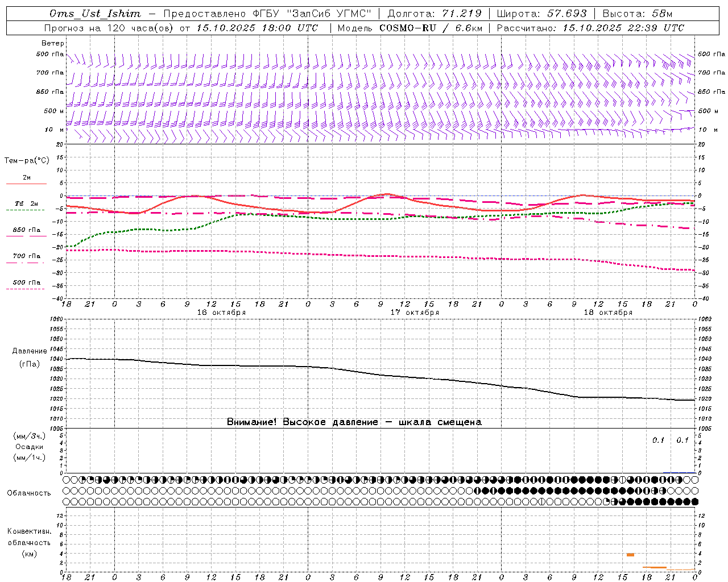This screenshot has width=728, height=582.
Task: Click the Конвективн. convective cloud label
Action: tap(30, 531)
